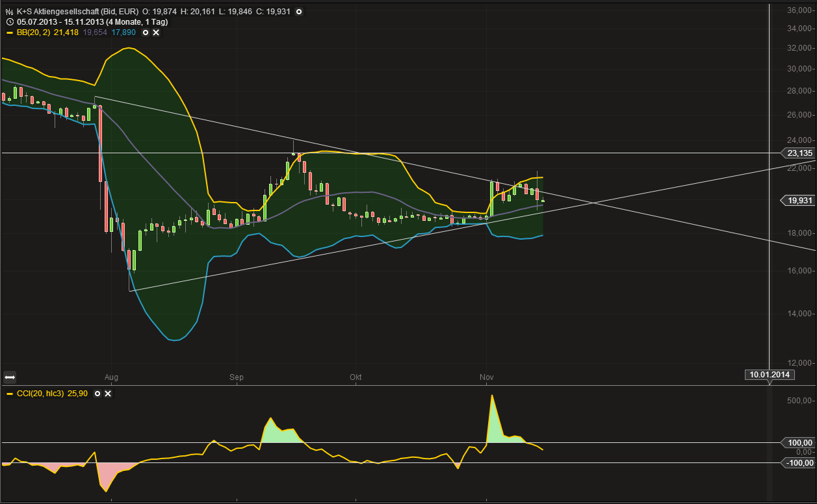Click the horizontal double-arrow time axis icon

tap(9, 376)
